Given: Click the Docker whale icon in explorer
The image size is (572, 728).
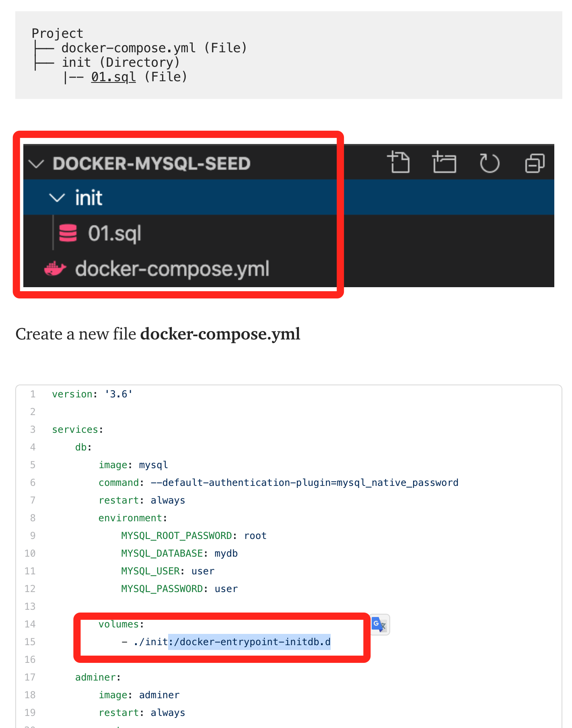Looking at the screenshot, I should point(55,269).
